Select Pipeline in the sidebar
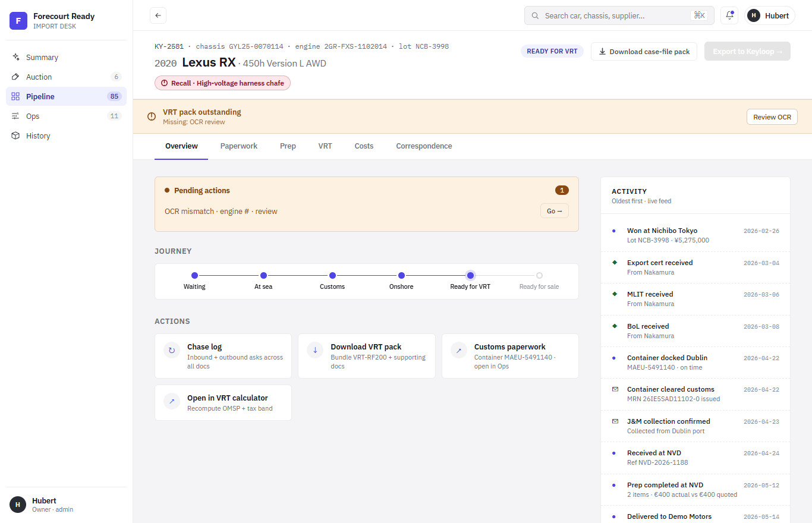The height and width of the screenshot is (523, 812). [x=66, y=96]
